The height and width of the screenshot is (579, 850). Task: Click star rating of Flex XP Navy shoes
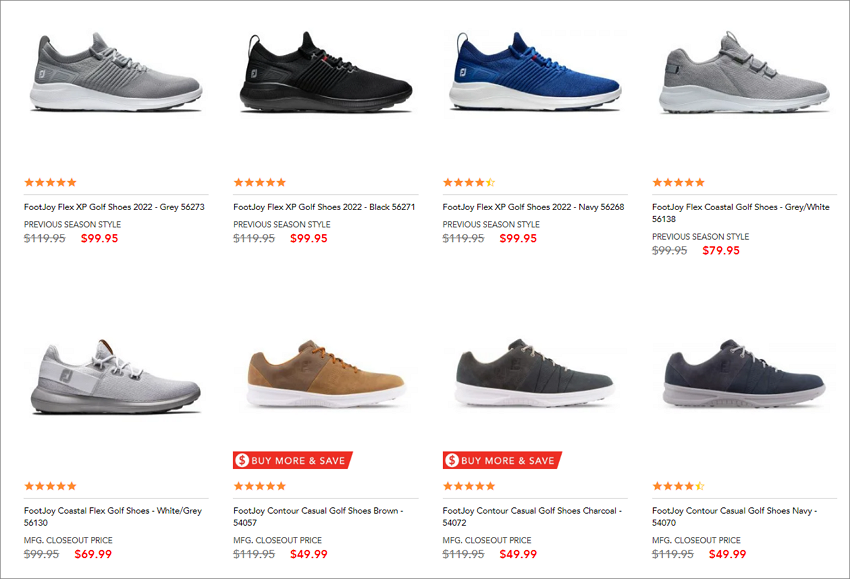tap(469, 182)
